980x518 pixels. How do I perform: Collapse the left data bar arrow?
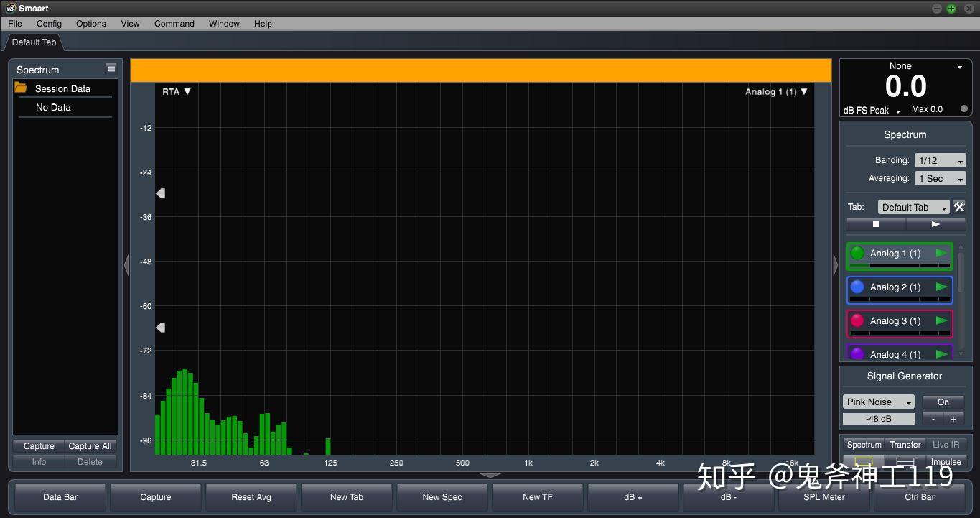126,265
